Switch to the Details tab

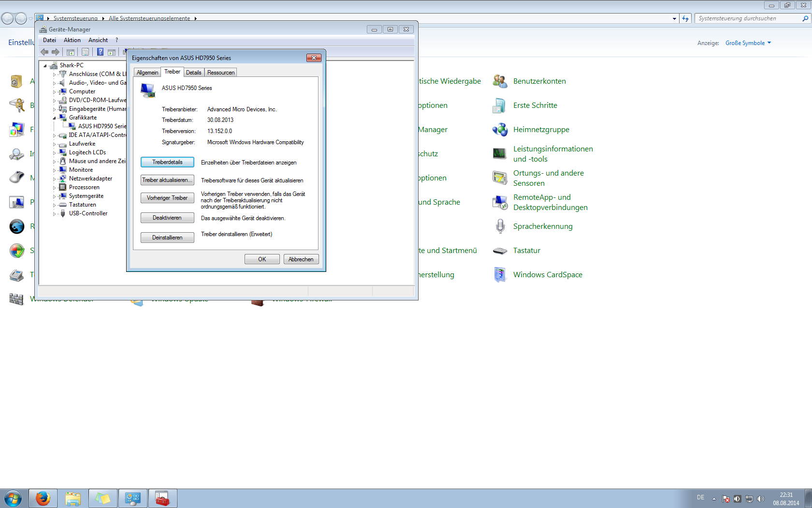tap(194, 73)
